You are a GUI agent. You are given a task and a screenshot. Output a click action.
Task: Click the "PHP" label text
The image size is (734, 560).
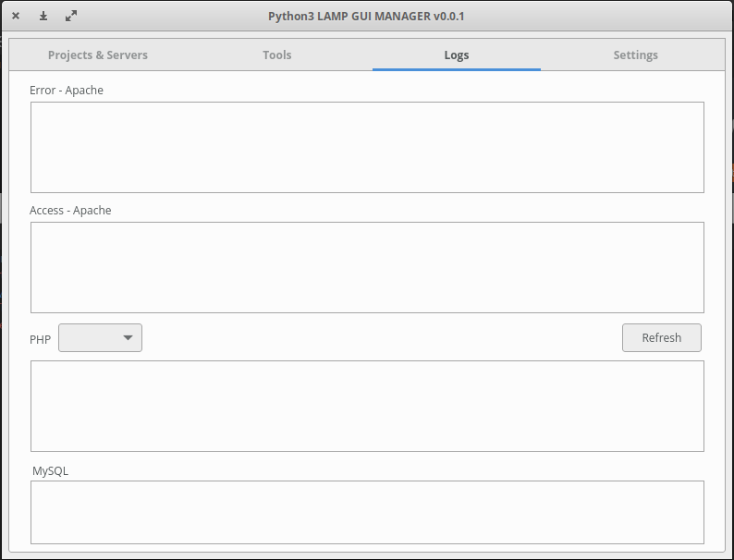click(x=40, y=340)
